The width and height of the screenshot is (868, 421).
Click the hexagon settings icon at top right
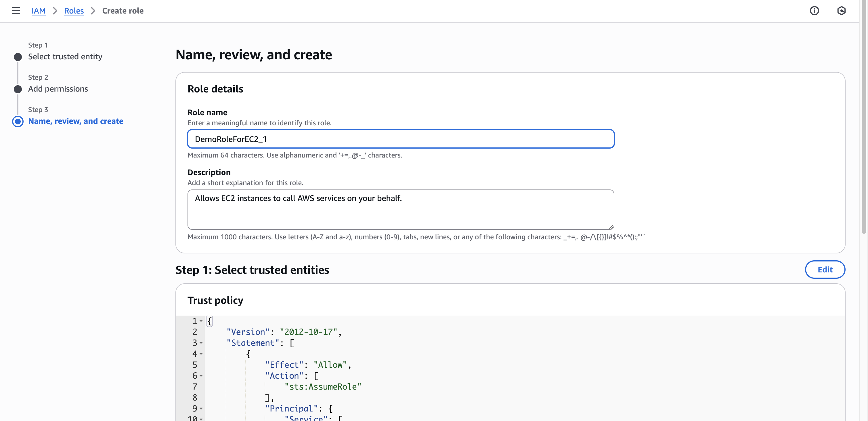[x=841, y=11]
